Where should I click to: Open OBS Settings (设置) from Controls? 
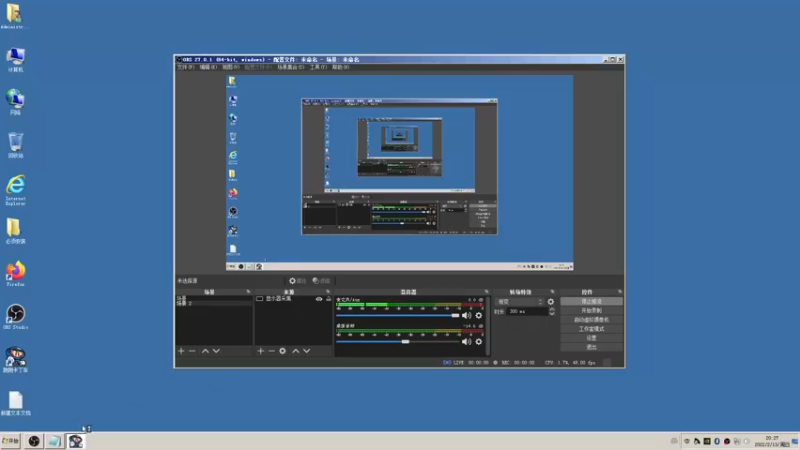coord(591,338)
